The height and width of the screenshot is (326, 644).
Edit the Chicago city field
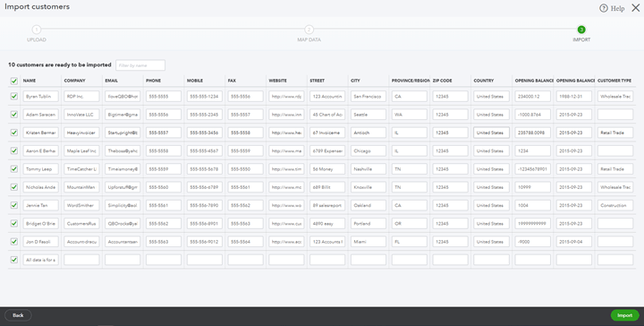(x=369, y=150)
